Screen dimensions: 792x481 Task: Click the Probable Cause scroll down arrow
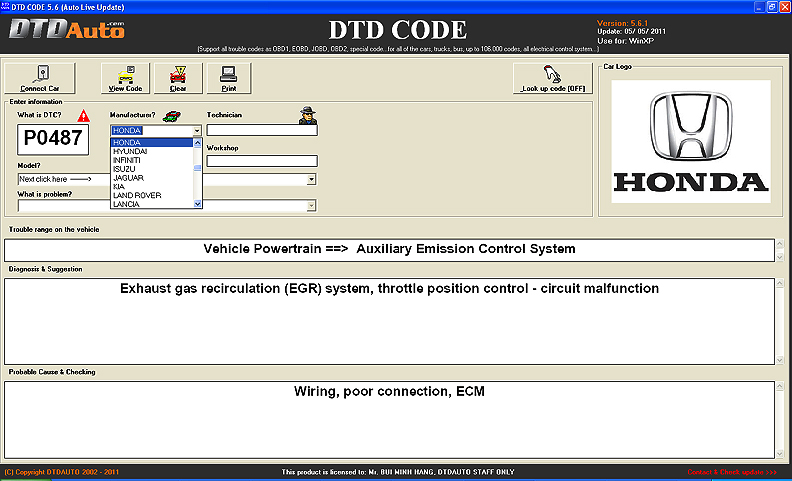coord(779,454)
